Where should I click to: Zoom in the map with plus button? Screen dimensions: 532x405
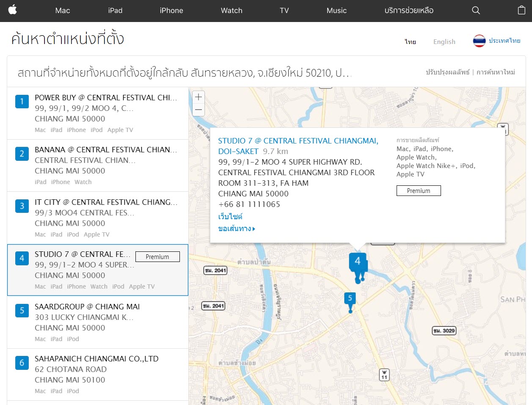(x=198, y=97)
